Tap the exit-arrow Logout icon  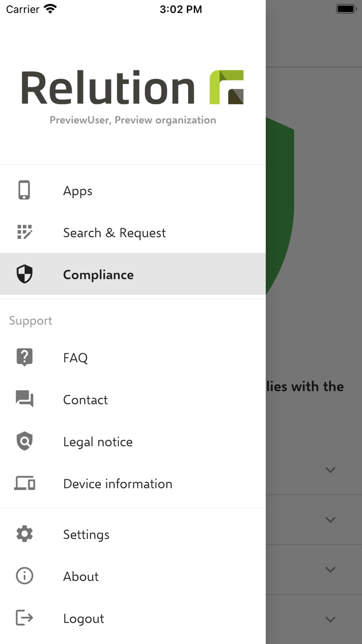click(x=24, y=618)
